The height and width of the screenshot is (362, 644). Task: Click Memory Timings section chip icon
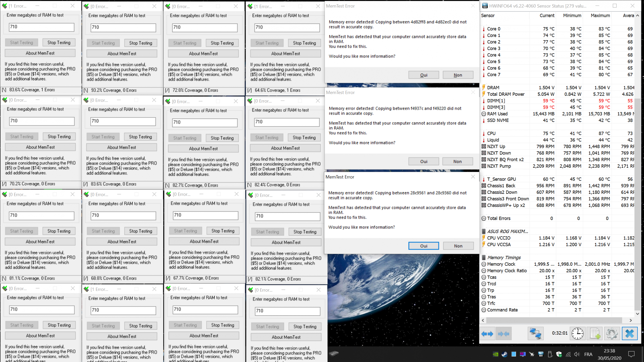(x=484, y=257)
